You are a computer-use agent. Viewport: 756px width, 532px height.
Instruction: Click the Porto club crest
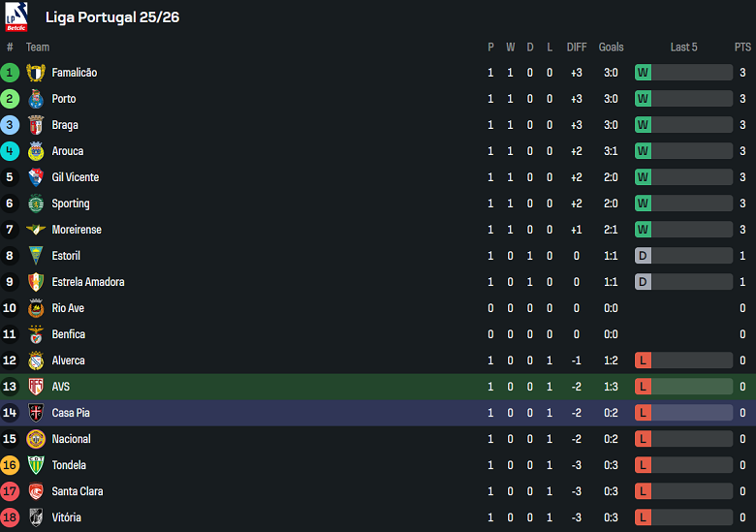point(36,99)
